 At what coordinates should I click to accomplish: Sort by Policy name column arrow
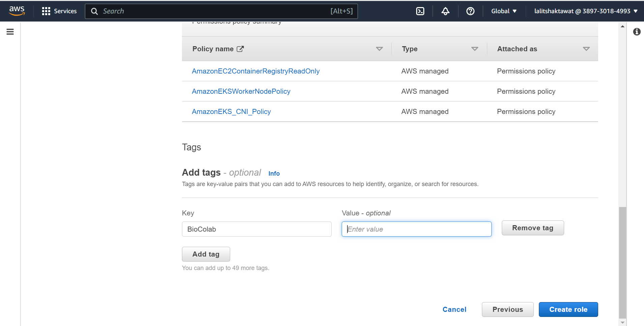point(379,49)
